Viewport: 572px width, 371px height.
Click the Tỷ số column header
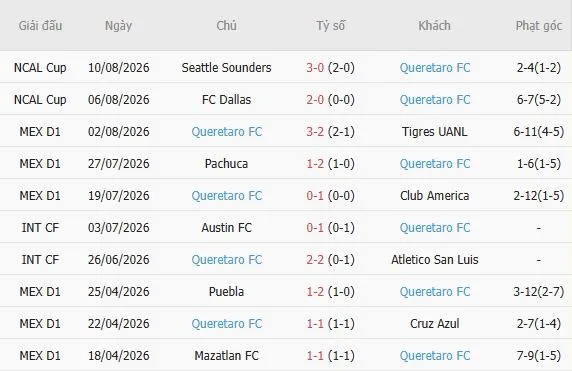click(x=331, y=26)
